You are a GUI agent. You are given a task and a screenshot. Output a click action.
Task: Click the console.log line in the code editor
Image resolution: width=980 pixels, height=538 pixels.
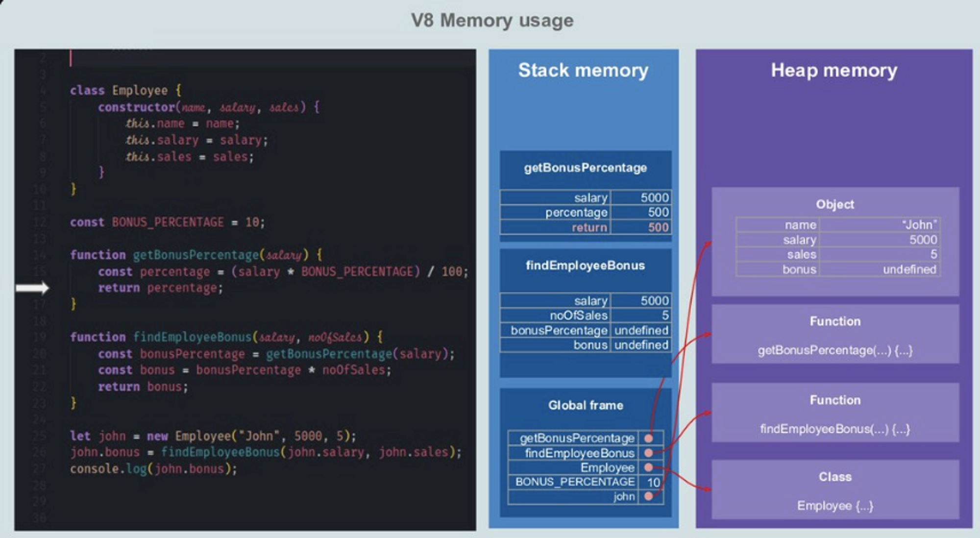pyautogui.click(x=153, y=469)
